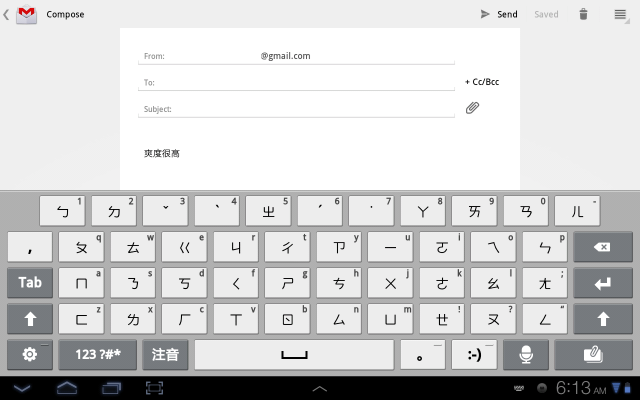Image resolution: width=640 pixels, height=400 pixels.
Task: Open the overflow menu icon
Action: click(x=620, y=15)
